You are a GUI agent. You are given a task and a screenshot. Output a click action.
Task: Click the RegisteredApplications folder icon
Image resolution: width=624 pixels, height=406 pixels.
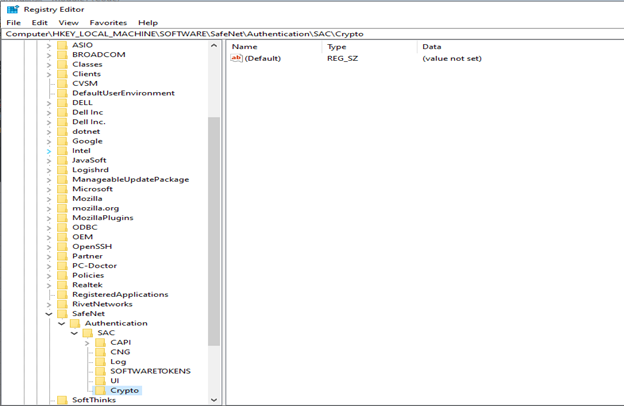click(x=62, y=295)
